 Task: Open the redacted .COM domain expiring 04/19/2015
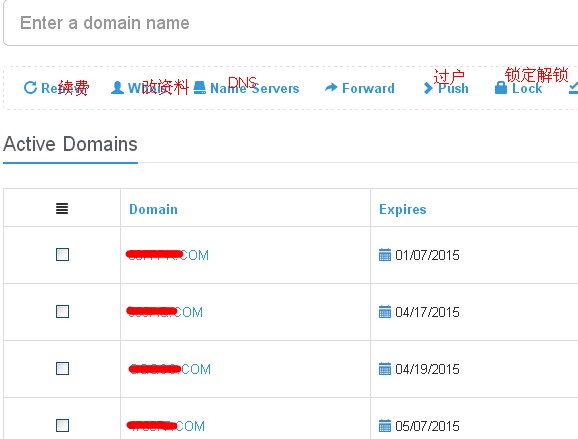tap(170, 369)
